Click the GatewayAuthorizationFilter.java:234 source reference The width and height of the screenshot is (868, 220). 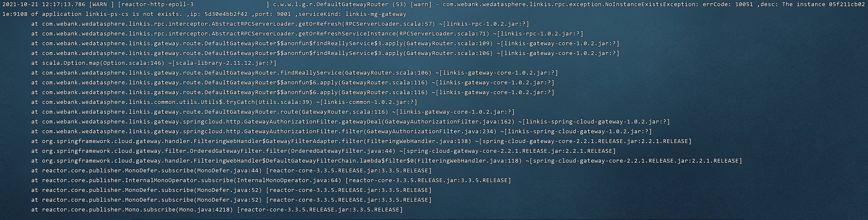tap(431, 131)
